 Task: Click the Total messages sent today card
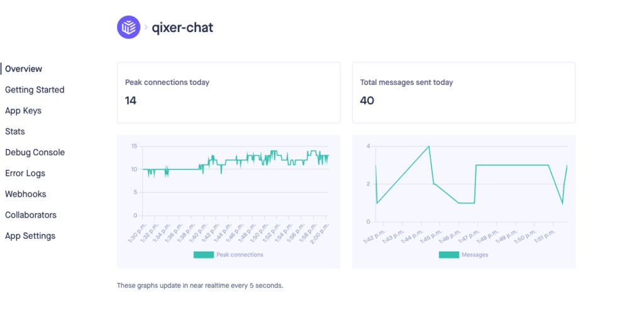(x=464, y=92)
